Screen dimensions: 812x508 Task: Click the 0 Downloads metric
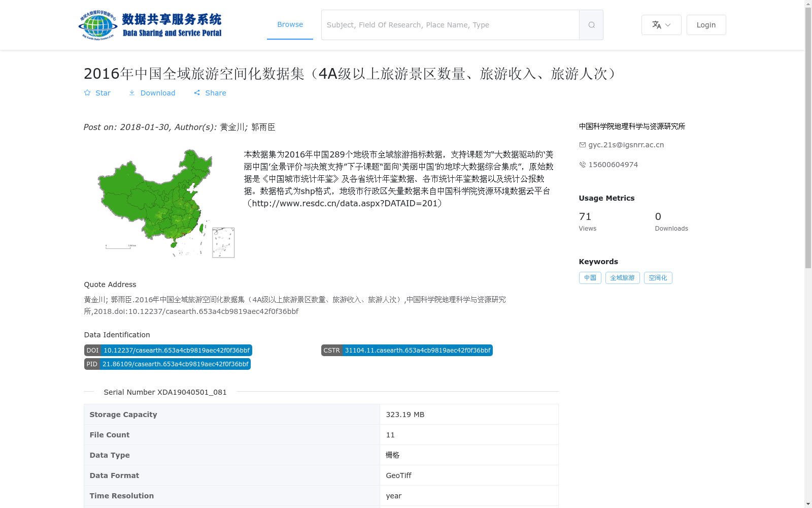671,221
